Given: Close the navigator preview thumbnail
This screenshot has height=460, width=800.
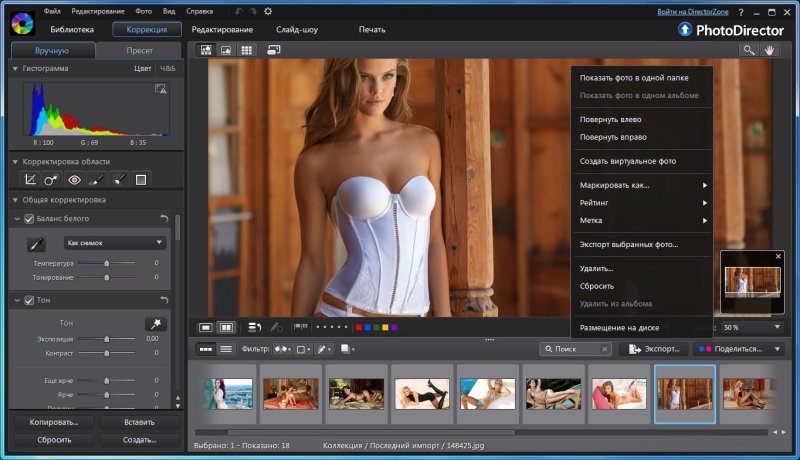Looking at the screenshot, I should tap(778, 257).
